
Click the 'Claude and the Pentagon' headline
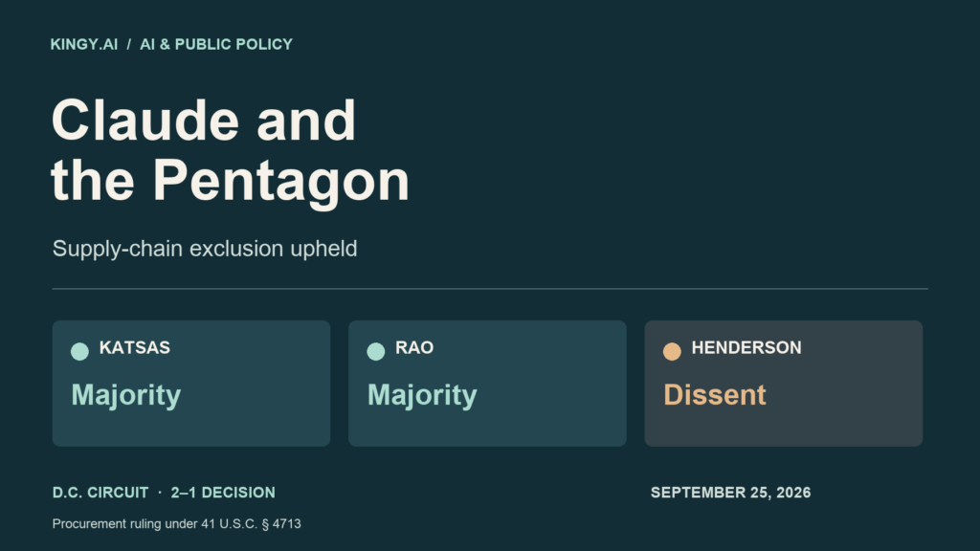coord(230,150)
